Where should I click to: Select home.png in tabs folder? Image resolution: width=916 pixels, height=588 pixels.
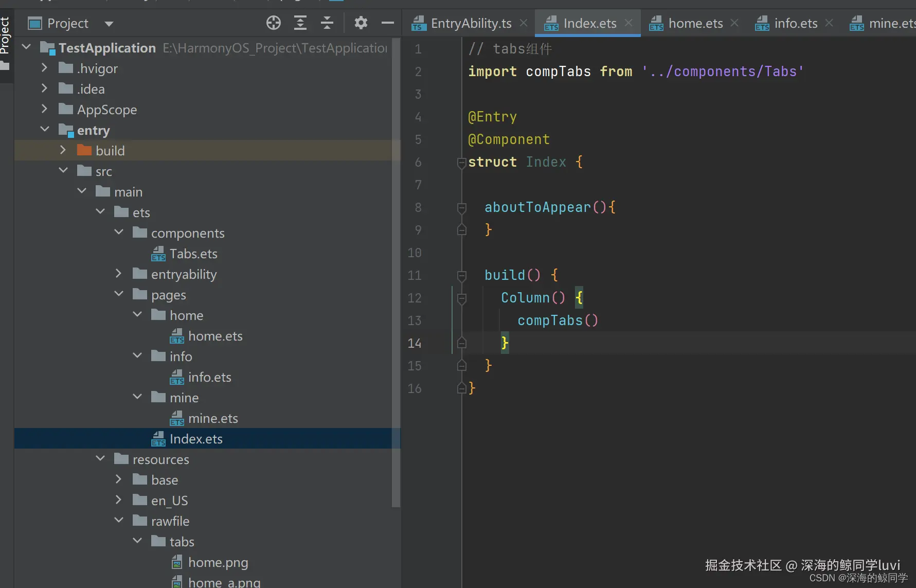coord(218,562)
